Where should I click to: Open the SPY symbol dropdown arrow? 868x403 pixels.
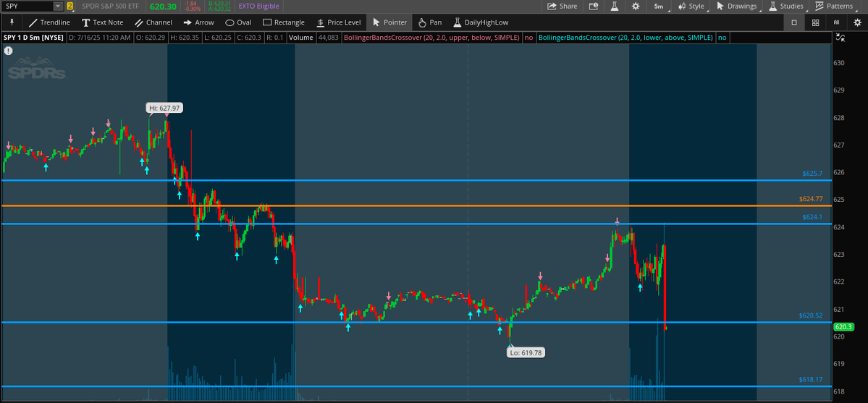[x=58, y=6]
